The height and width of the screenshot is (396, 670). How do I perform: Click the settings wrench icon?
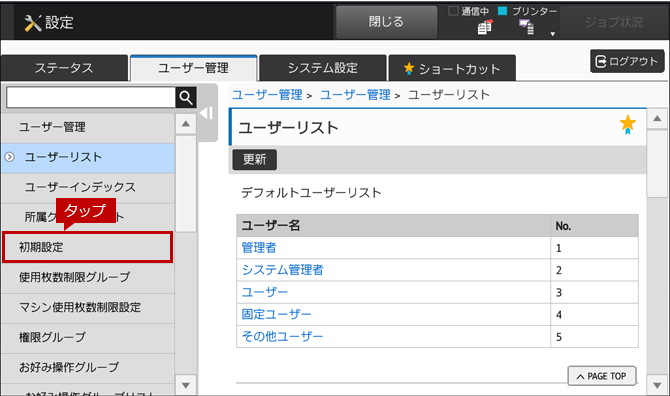(x=32, y=23)
